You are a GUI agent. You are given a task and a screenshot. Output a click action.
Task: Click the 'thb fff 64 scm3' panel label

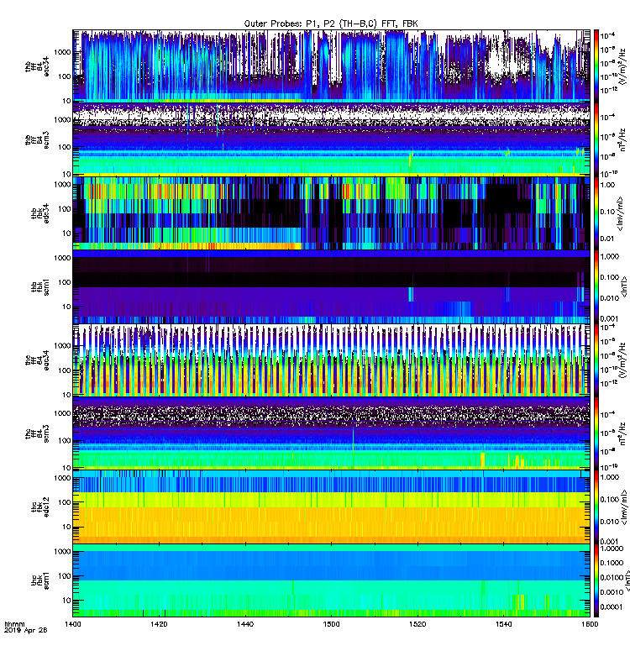[37, 139]
